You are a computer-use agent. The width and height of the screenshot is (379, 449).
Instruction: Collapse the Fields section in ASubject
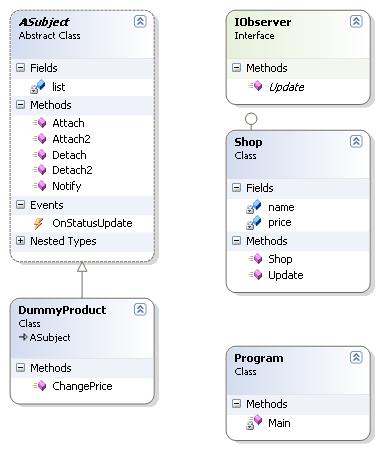(x=20, y=68)
